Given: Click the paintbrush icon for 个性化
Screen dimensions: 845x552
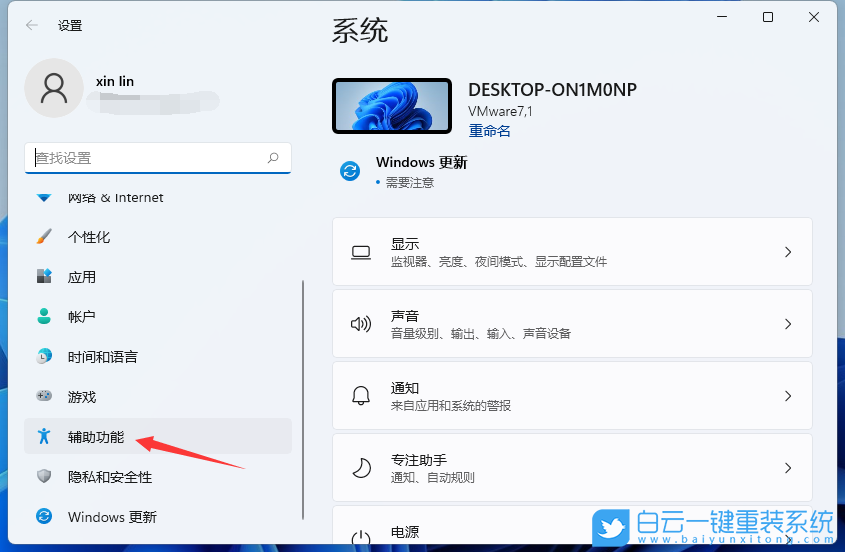Looking at the screenshot, I should [x=44, y=236].
